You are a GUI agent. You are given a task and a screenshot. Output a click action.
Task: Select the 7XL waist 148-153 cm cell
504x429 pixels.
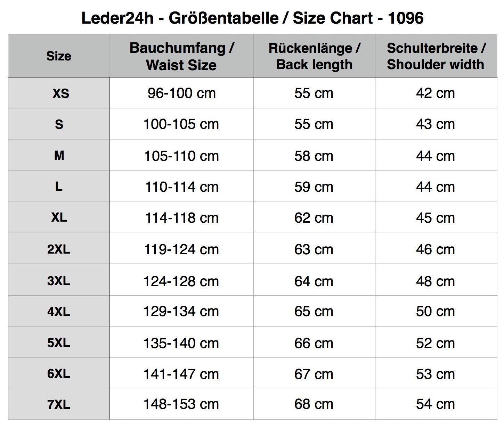(181, 404)
